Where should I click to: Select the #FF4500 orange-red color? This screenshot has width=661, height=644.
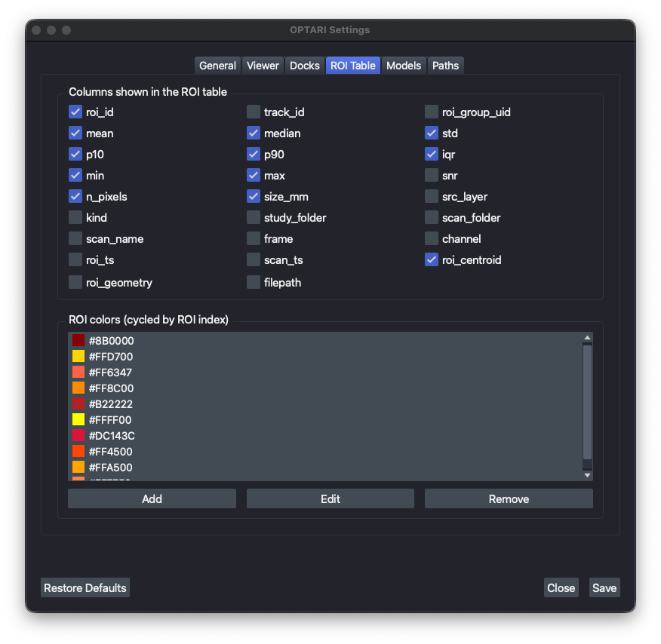click(x=325, y=452)
